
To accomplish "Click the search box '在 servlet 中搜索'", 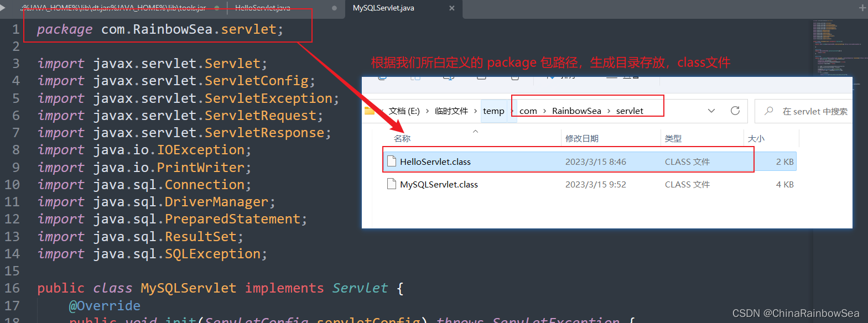I will click(804, 111).
